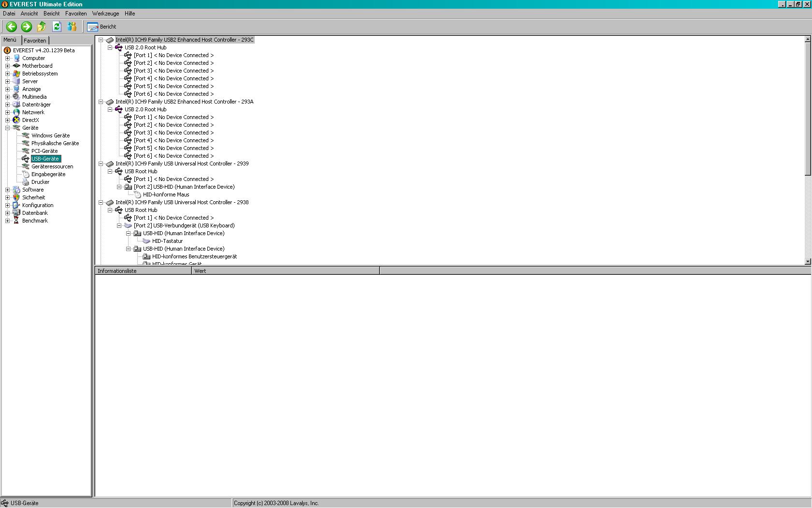
Task: Select Physikalische Geräte in the tree
Action: click(x=55, y=143)
